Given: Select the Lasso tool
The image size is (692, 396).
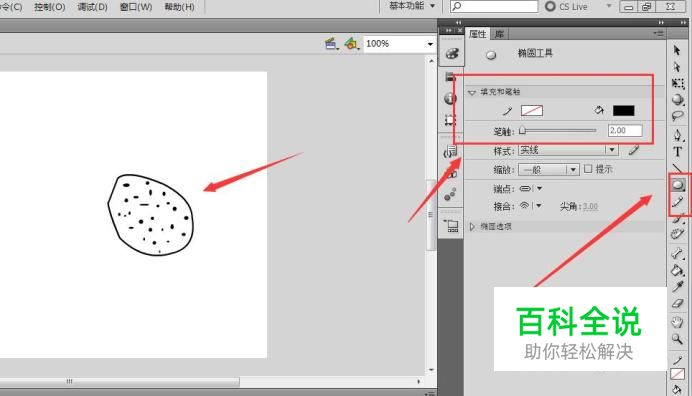Looking at the screenshot, I should pos(677,116).
